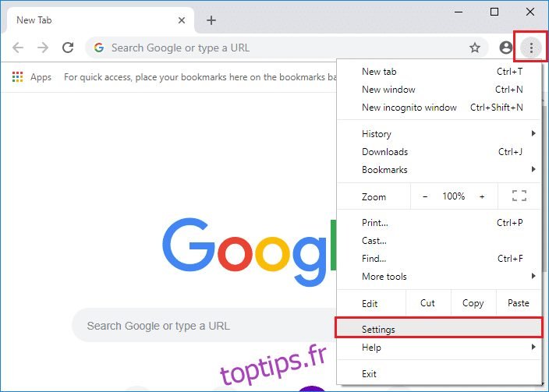This screenshot has width=549, height=392.
Task: Click the back arrow navigation icon
Action: click(18, 48)
